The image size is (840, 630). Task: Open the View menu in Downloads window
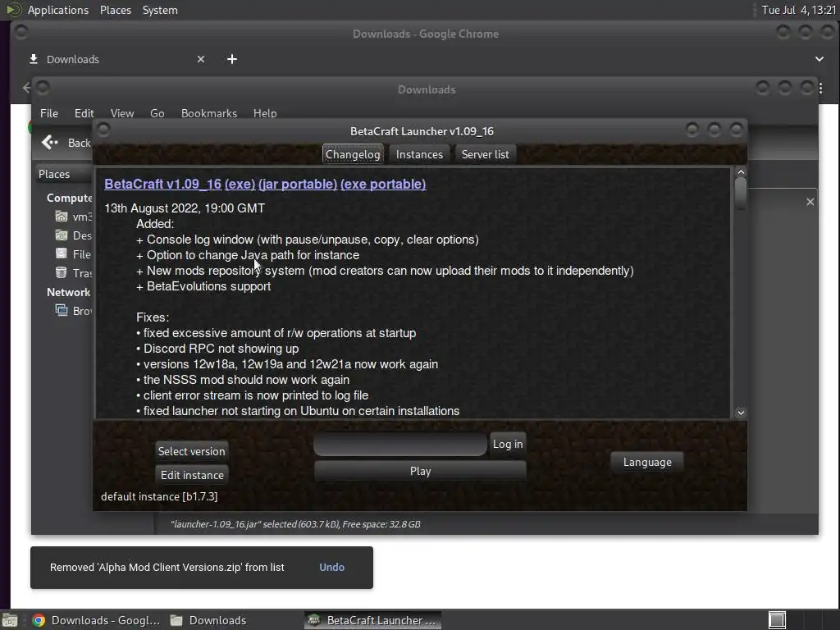coord(122,113)
